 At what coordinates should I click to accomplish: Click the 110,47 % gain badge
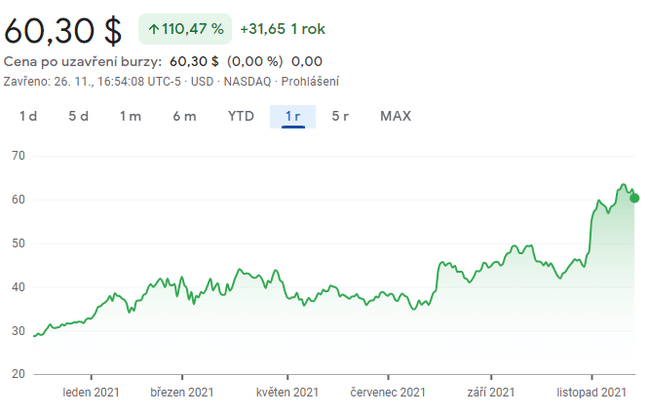click(x=184, y=29)
